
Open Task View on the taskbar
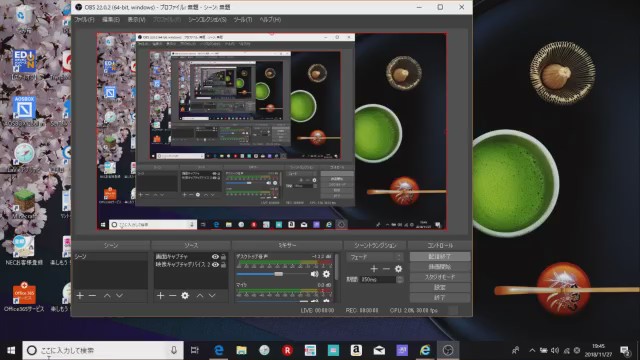(x=195, y=350)
